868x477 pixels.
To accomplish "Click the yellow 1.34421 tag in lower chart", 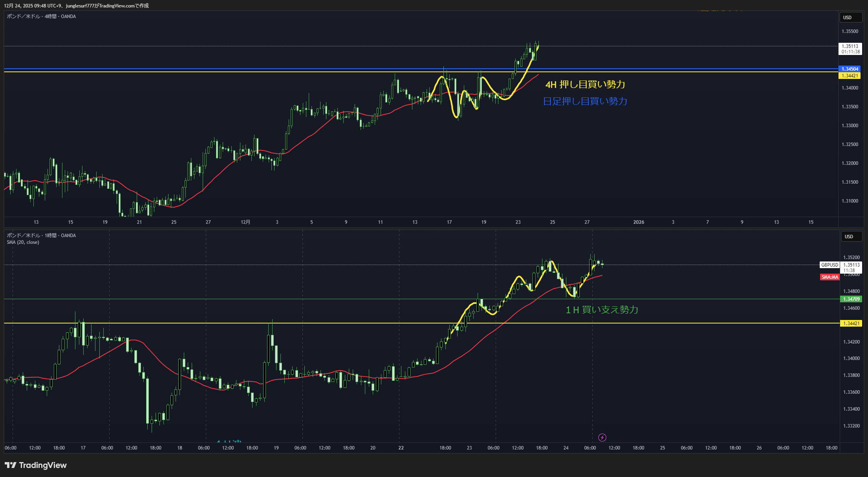I will pyautogui.click(x=851, y=323).
